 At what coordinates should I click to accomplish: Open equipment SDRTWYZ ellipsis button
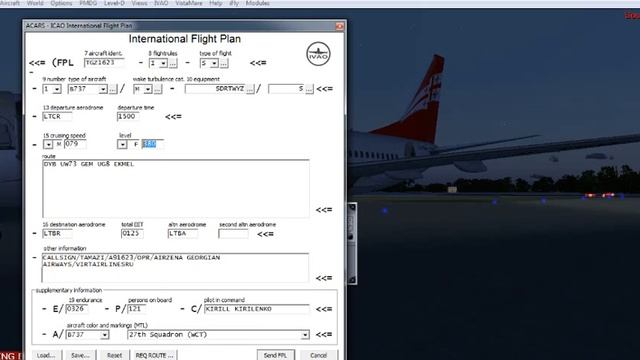tap(250, 89)
